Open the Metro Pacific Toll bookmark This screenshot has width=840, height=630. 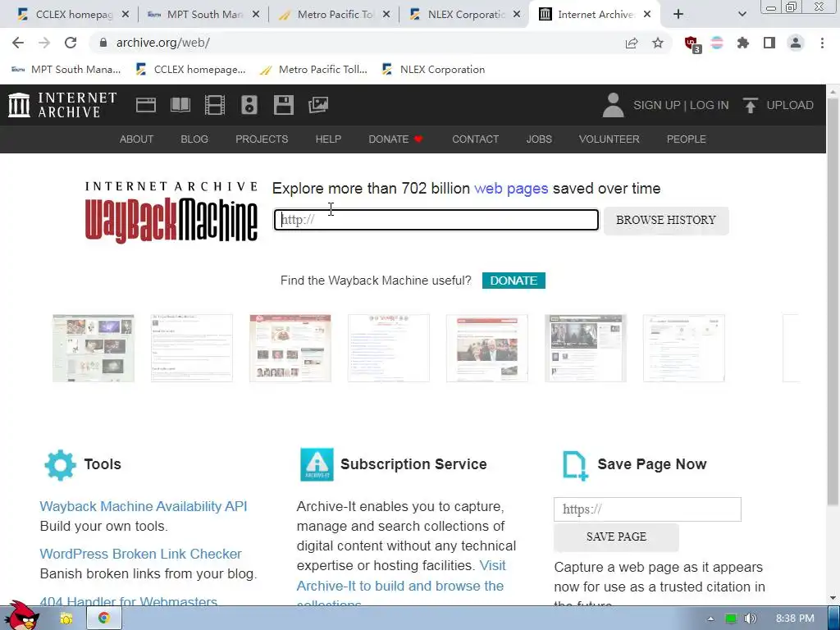(314, 70)
